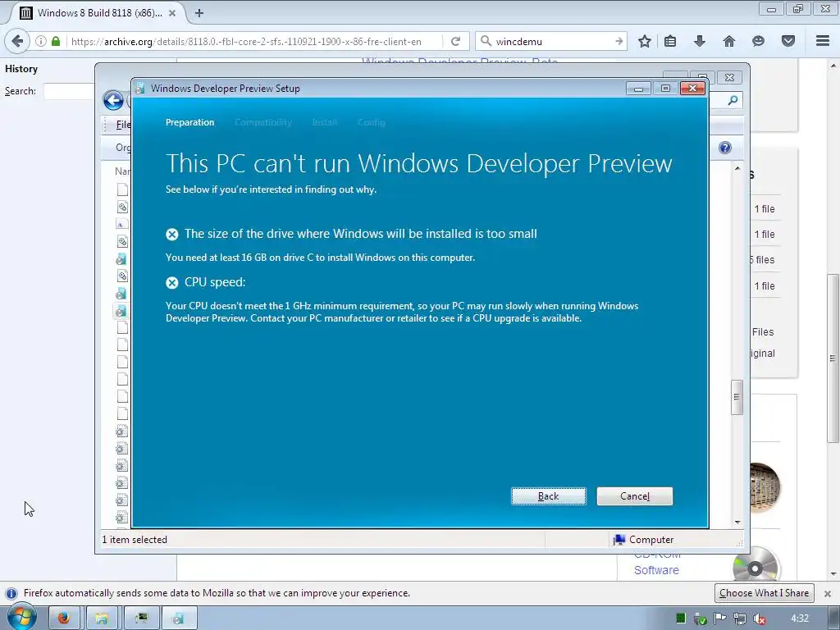Open the File menu in Explorer
Screen dimensions: 840x630
click(x=123, y=125)
